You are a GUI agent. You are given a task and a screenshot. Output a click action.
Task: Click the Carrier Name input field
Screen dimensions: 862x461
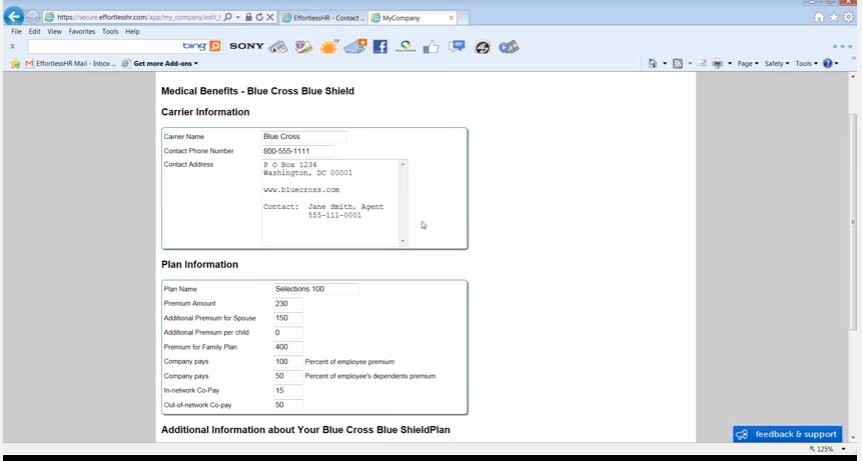click(304, 136)
